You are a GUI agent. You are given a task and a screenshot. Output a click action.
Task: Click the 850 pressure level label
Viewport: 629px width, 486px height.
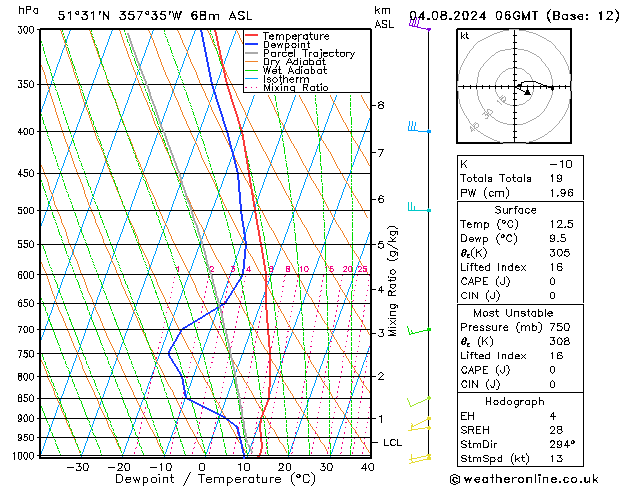point(26,399)
